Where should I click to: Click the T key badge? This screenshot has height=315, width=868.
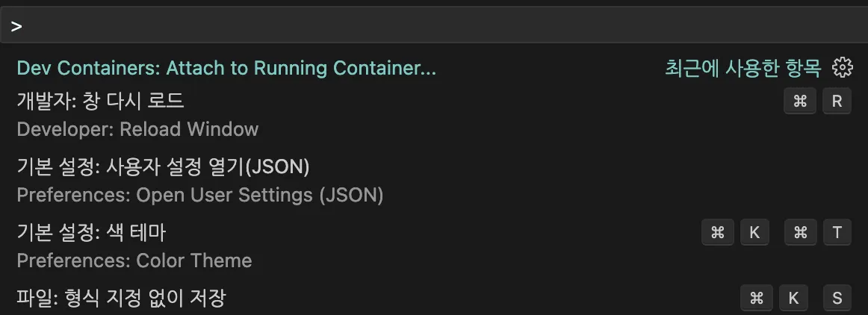point(837,233)
